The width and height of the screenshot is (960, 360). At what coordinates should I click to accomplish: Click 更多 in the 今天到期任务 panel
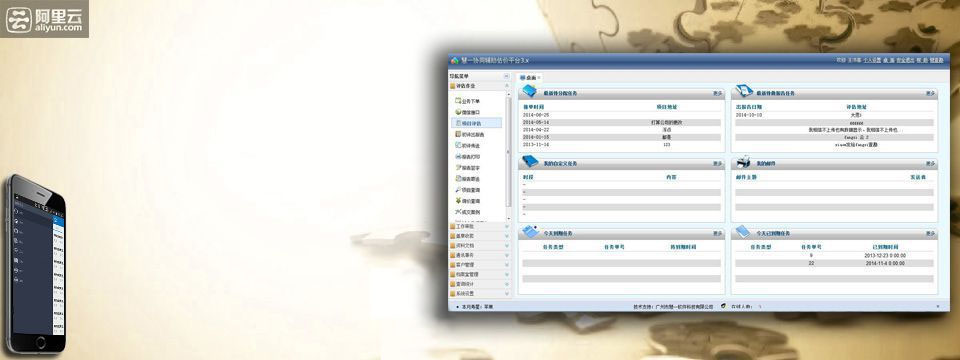click(717, 234)
